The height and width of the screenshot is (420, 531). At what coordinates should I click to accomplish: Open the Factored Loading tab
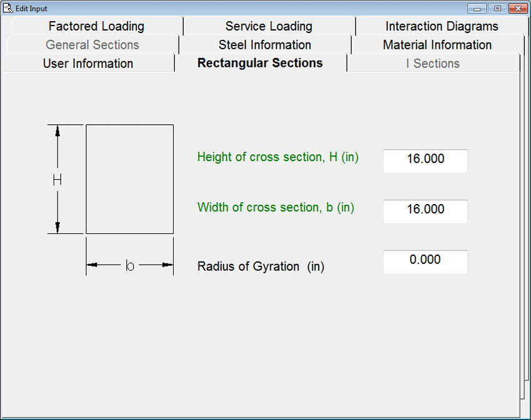click(x=96, y=26)
